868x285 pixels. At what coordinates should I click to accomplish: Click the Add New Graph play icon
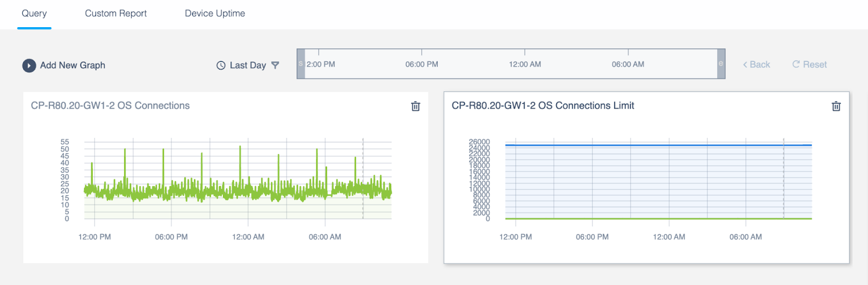point(29,65)
